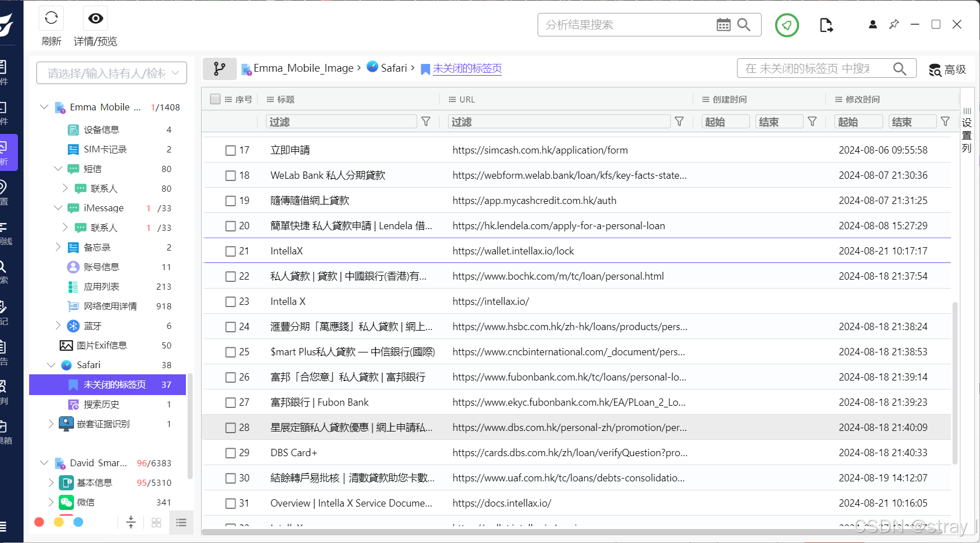This screenshot has width=980, height=543.
Task: Click the filter funnel icon for URL column
Action: [x=679, y=122]
